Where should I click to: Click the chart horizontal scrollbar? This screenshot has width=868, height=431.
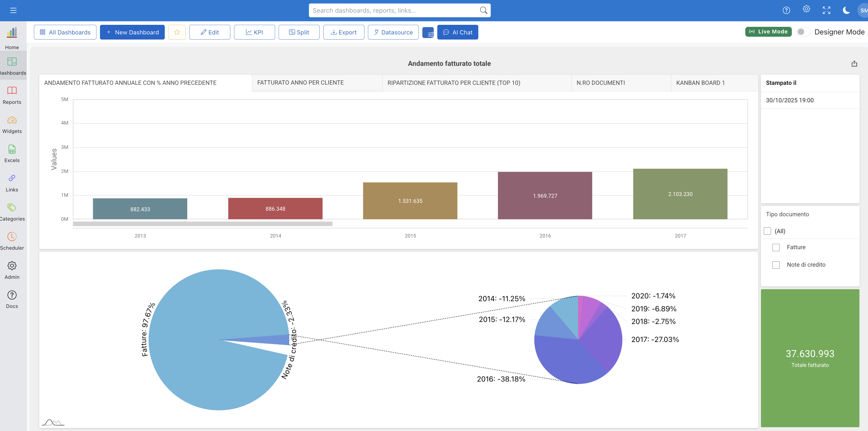pyautogui.click(x=202, y=224)
